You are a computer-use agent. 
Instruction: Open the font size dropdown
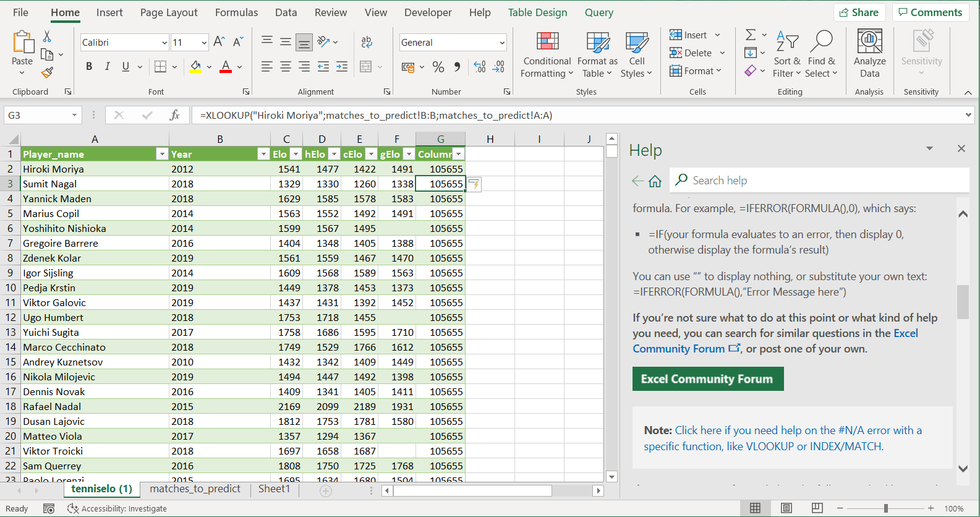[x=204, y=43]
